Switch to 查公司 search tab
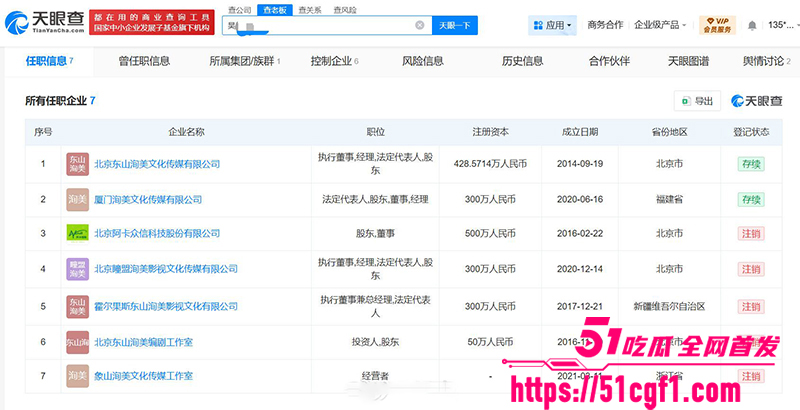800x410 pixels. point(239,10)
